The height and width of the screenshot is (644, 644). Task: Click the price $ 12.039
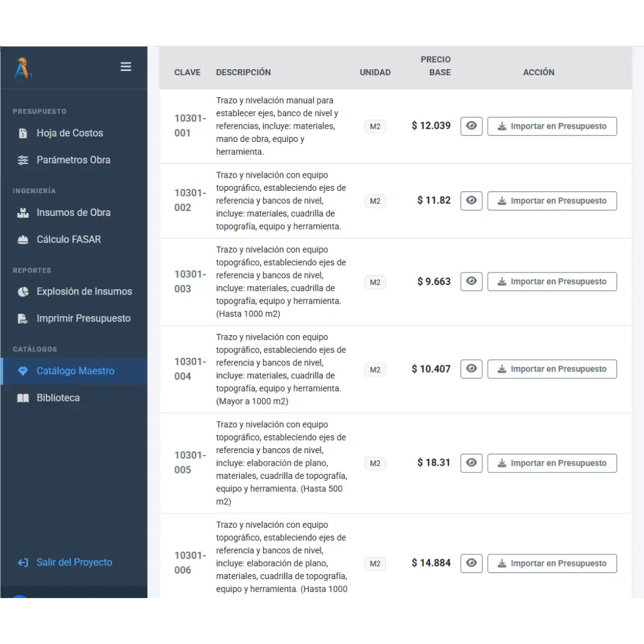click(x=431, y=126)
